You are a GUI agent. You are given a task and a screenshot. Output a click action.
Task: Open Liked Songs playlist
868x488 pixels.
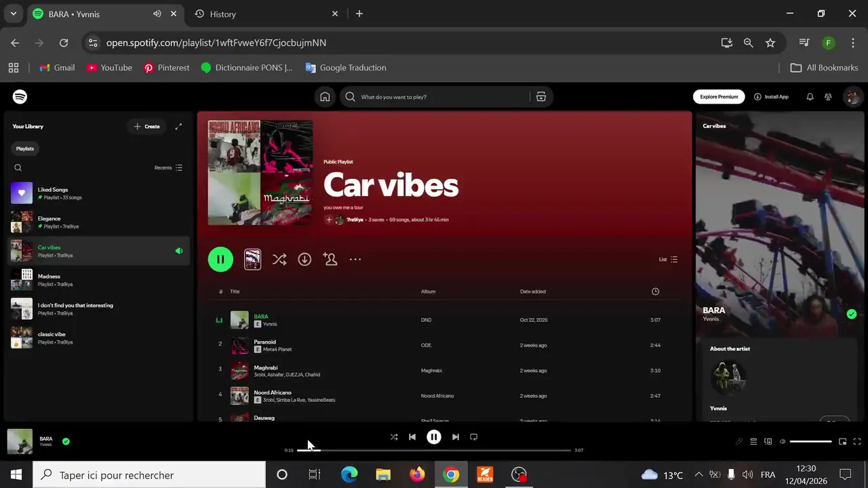click(x=98, y=193)
